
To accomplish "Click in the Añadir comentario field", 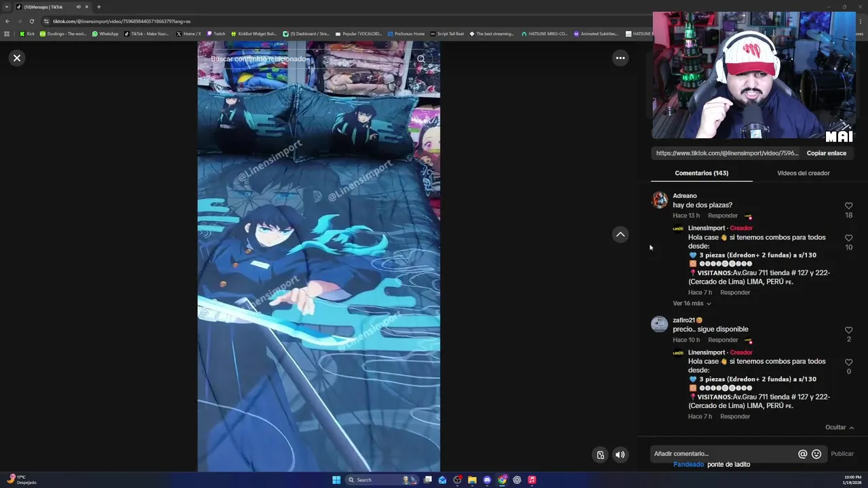I will point(722,453).
